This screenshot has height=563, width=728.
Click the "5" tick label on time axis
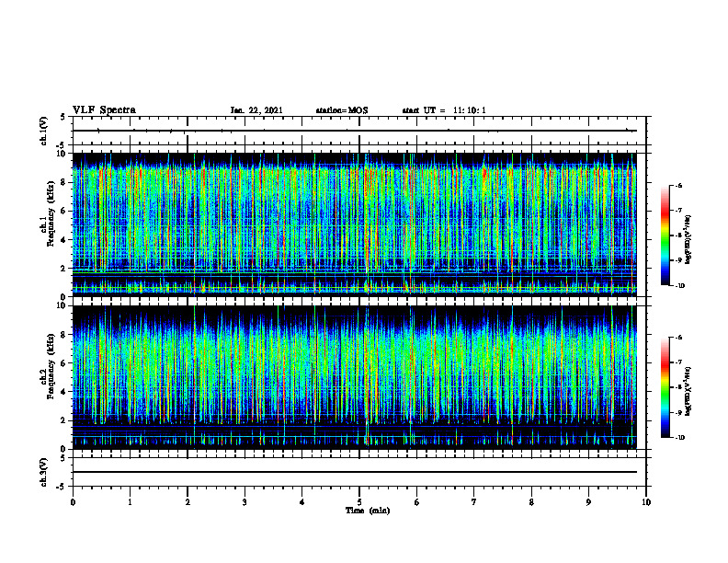pyautogui.click(x=359, y=502)
